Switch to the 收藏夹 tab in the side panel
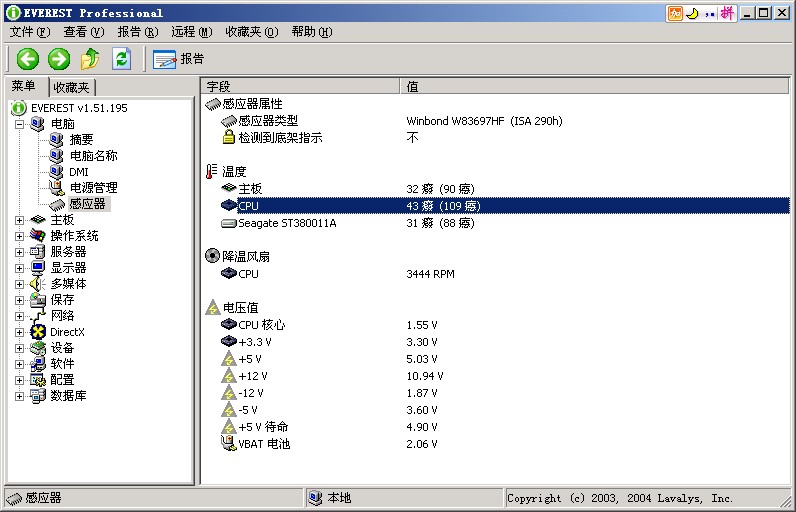Screen dimensions: 796x512 [72, 87]
